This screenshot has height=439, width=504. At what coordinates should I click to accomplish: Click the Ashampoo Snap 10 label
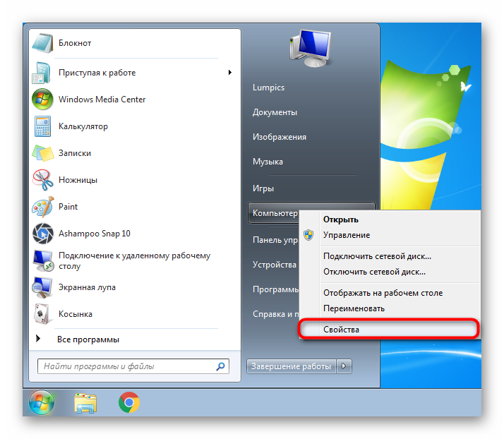pyautogui.click(x=94, y=234)
